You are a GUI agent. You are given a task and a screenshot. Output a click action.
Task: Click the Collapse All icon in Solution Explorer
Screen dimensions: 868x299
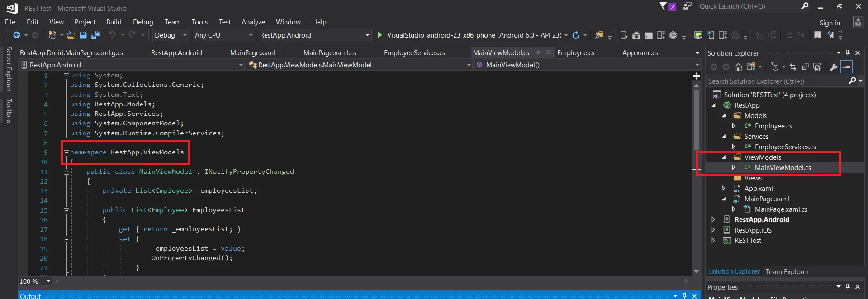point(805,67)
